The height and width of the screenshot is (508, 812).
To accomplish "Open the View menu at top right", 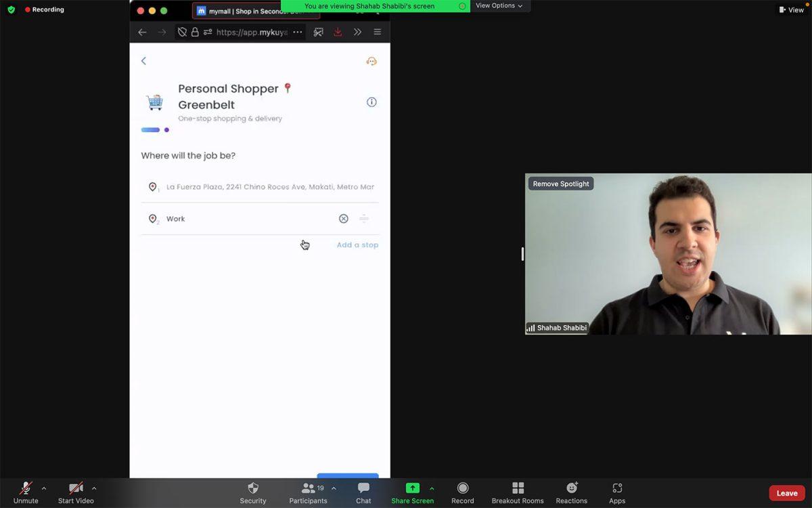I will point(791,9).
